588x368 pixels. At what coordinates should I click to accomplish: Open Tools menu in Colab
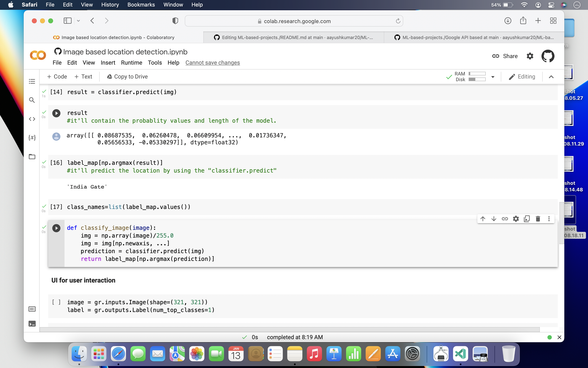(155, 63)
